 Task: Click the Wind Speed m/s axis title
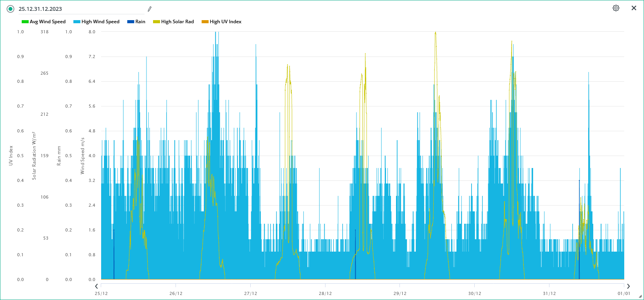tap(83, 156)
